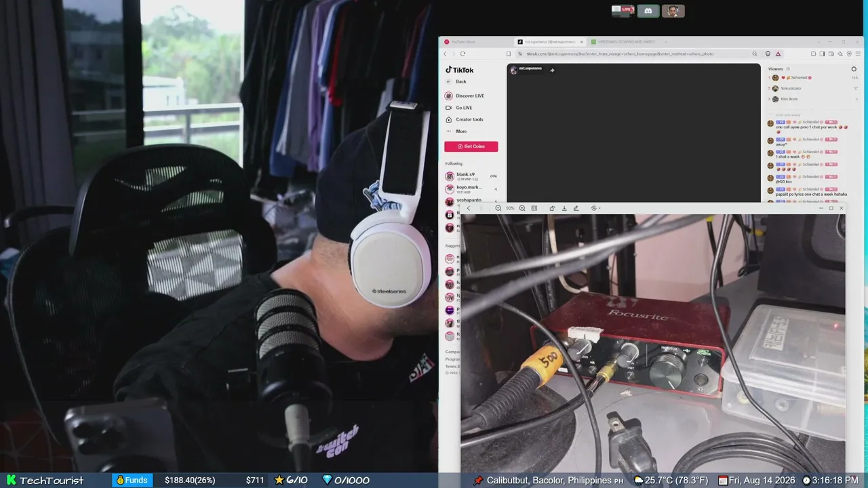
Task: Open the Brave Shields icon
Action: (768, 54)
